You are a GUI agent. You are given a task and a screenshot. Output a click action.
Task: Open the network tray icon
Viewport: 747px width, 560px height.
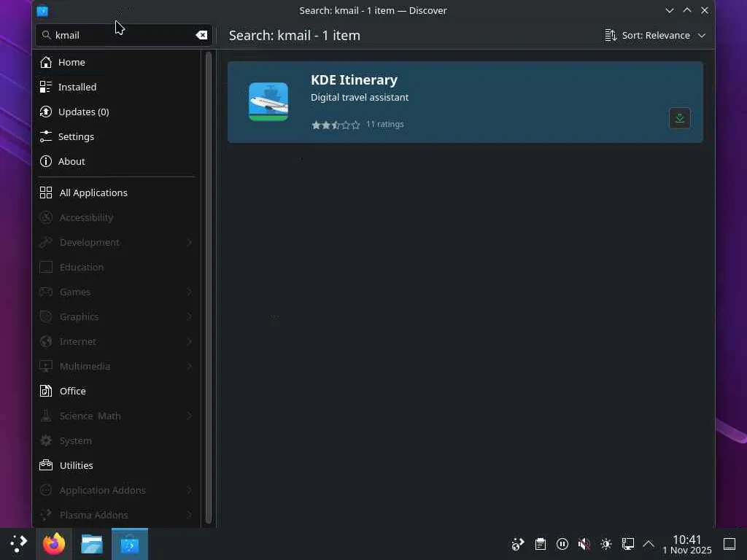[628, 544]
